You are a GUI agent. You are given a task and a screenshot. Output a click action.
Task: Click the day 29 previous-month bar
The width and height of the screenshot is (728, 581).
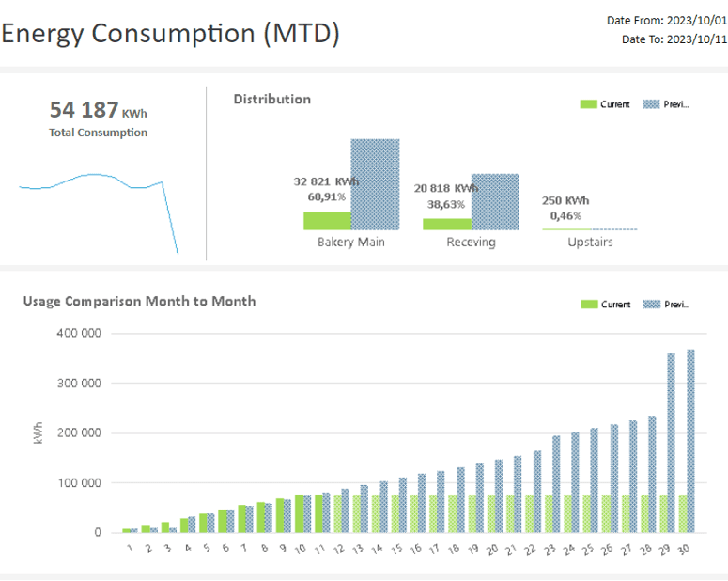click(672, 443)
